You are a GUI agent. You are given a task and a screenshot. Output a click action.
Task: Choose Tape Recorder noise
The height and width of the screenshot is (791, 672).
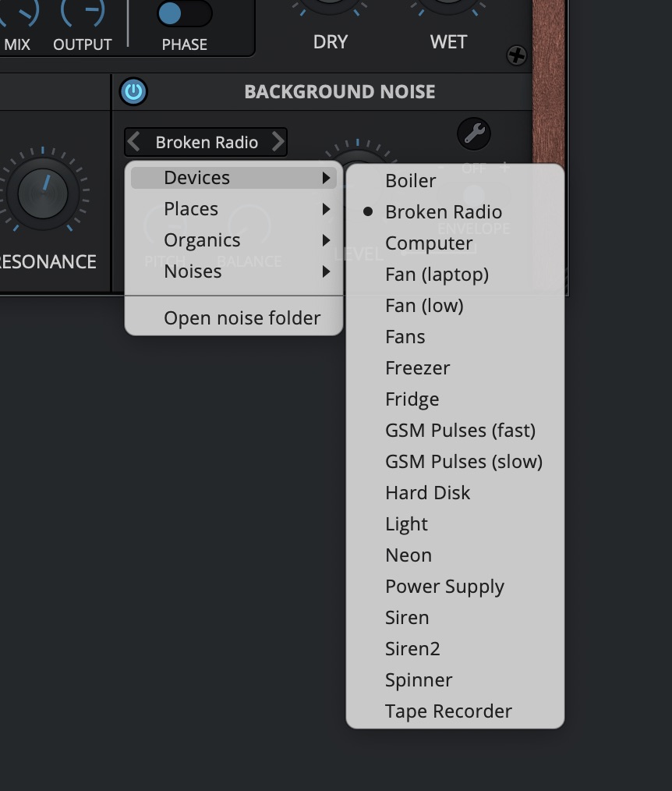[x=448, y=711]
